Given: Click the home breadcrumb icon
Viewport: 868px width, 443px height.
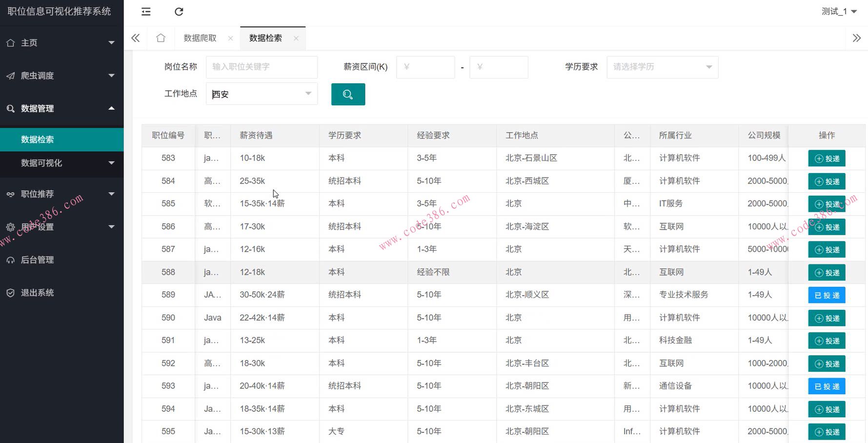Looking at the screenshot, I should 161,38.
